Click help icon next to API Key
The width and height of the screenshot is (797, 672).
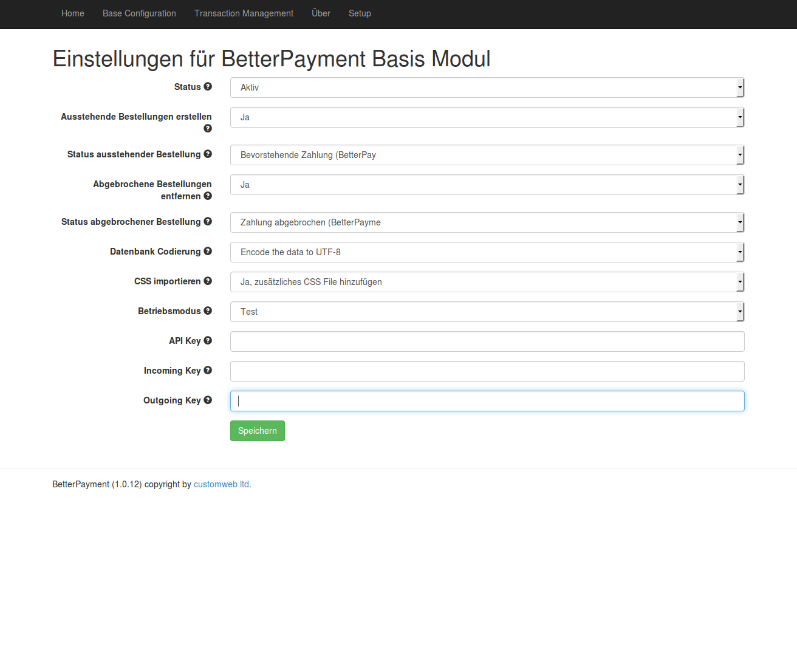(x=208, y=341)
